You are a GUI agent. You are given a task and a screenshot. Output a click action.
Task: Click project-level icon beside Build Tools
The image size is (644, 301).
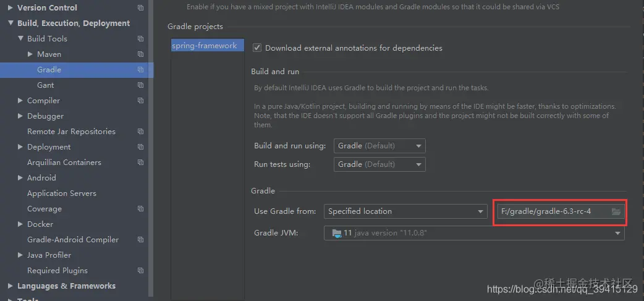[140, 38]
